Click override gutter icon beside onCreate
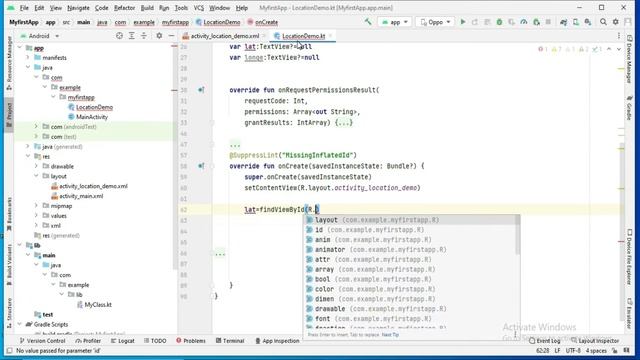 [x=201, y=166]
